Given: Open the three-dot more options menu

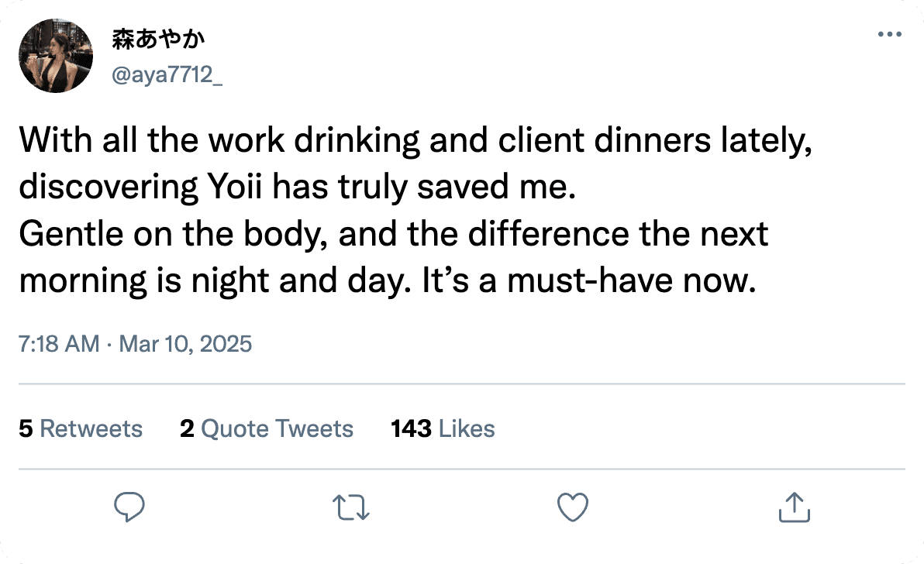Looking at the screenshot, I should [889, 34].
